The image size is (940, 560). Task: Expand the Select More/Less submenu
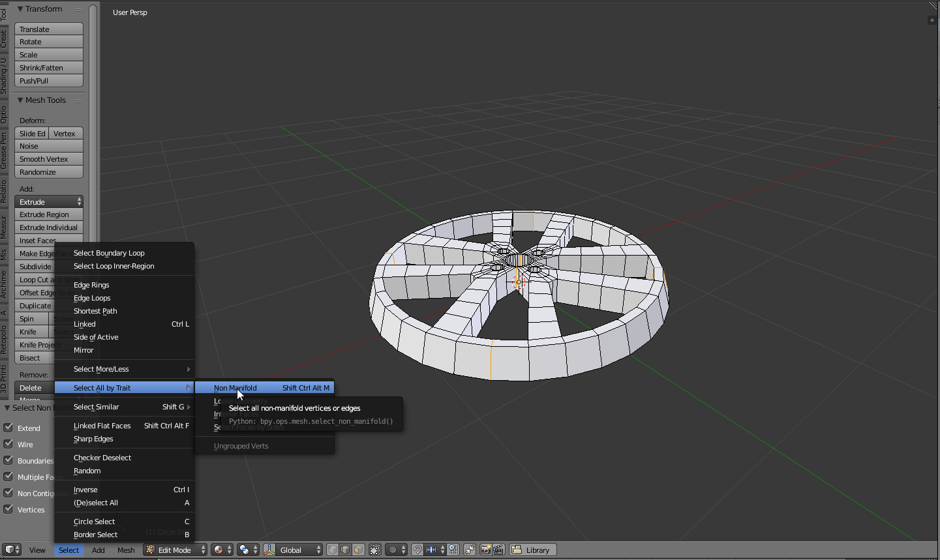(x=124, y=369)
